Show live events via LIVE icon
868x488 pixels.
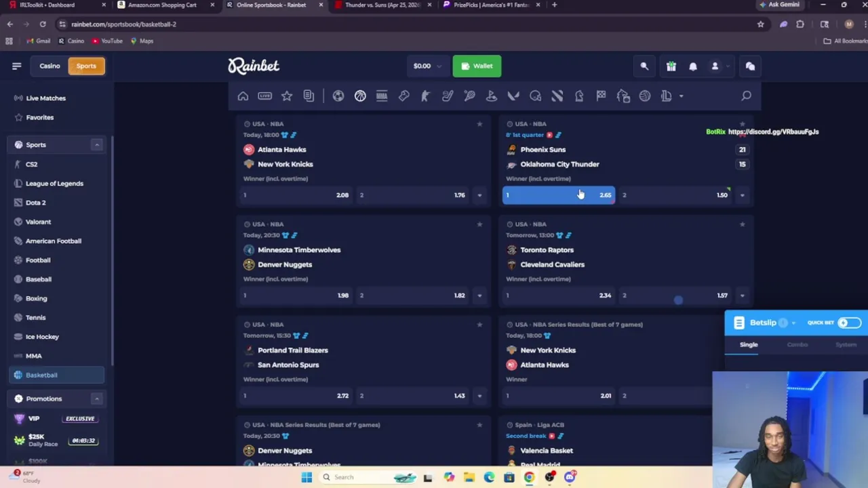(x=264, y=96)
